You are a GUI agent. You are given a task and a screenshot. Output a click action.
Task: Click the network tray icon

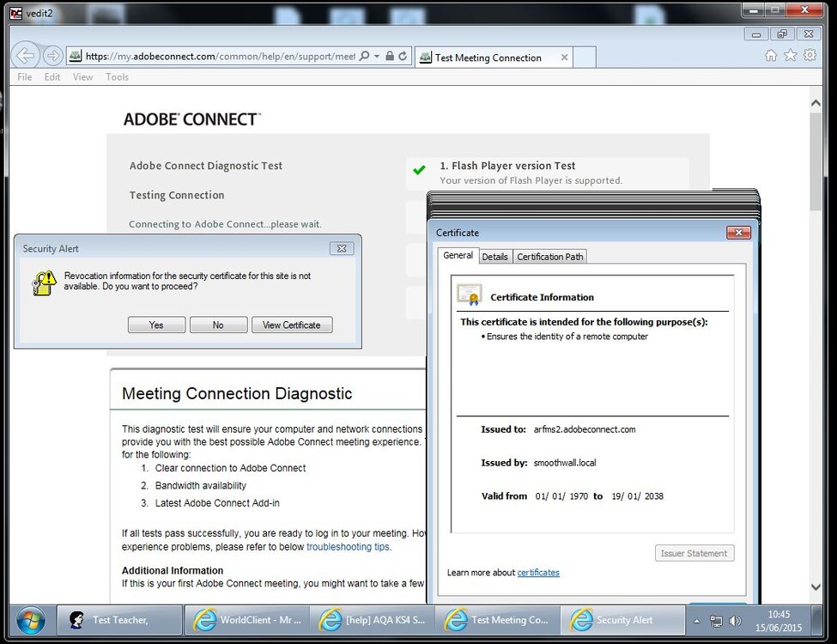[x=716, y=621]
